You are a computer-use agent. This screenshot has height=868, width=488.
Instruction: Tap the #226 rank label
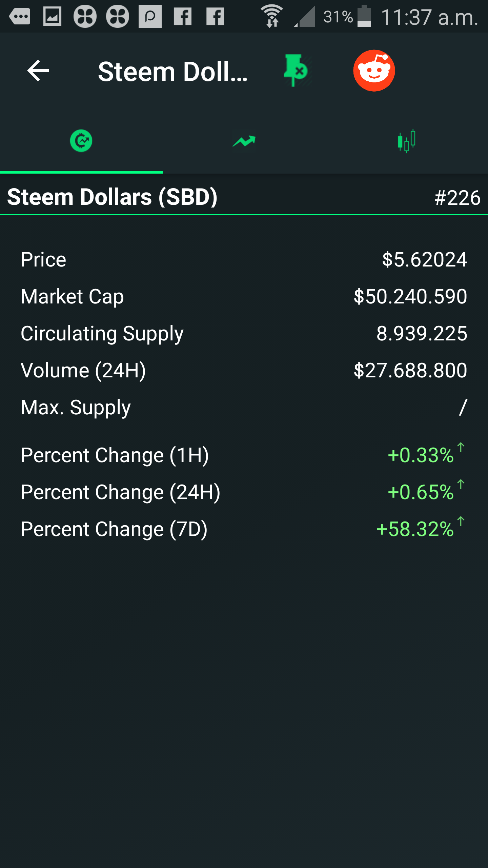click(x=457, y=198)
